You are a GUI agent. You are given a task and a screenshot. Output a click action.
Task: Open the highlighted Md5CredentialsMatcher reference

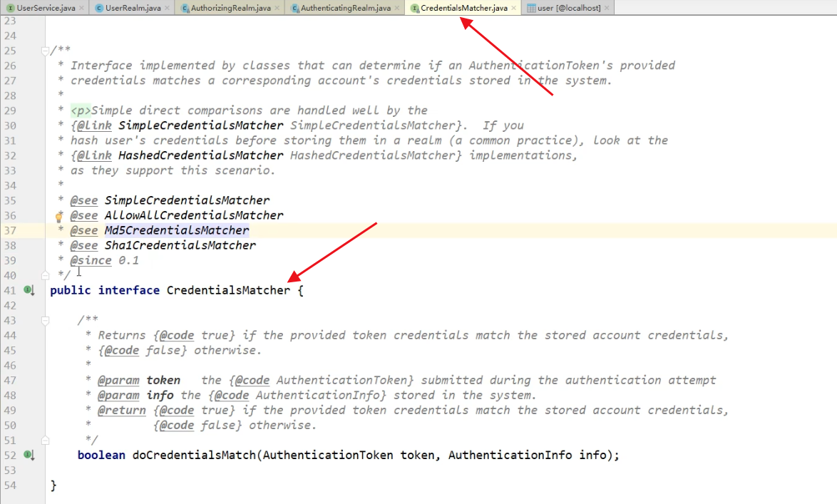click(177, 230)
